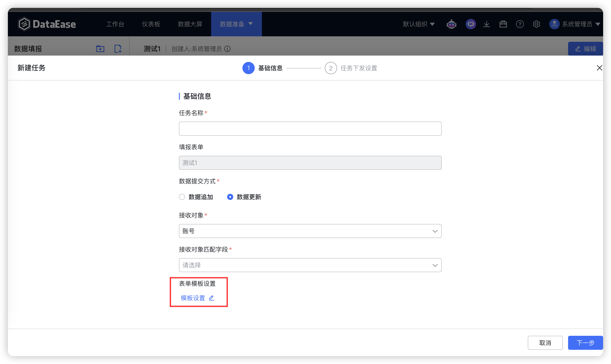Expand the 数据准备 menu arrow
The width and height of the screenshot is (611, 364).
coord(250,24)
